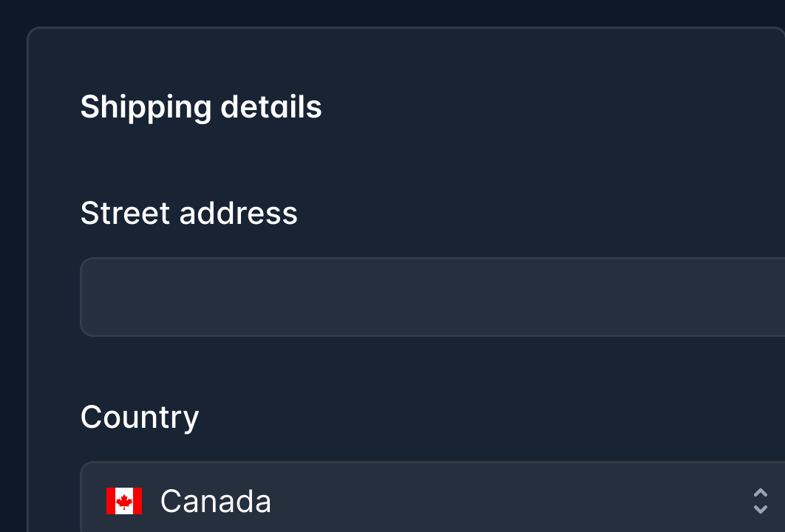Click the word details in the heading
The width and height of the screenshot is (785, 532).
click(x=271, y=107)
